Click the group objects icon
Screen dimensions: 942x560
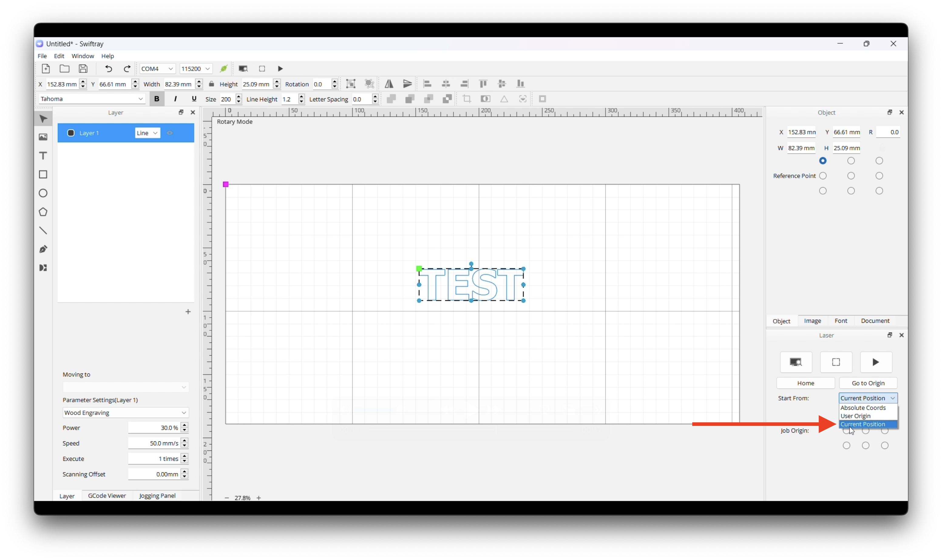351,84
